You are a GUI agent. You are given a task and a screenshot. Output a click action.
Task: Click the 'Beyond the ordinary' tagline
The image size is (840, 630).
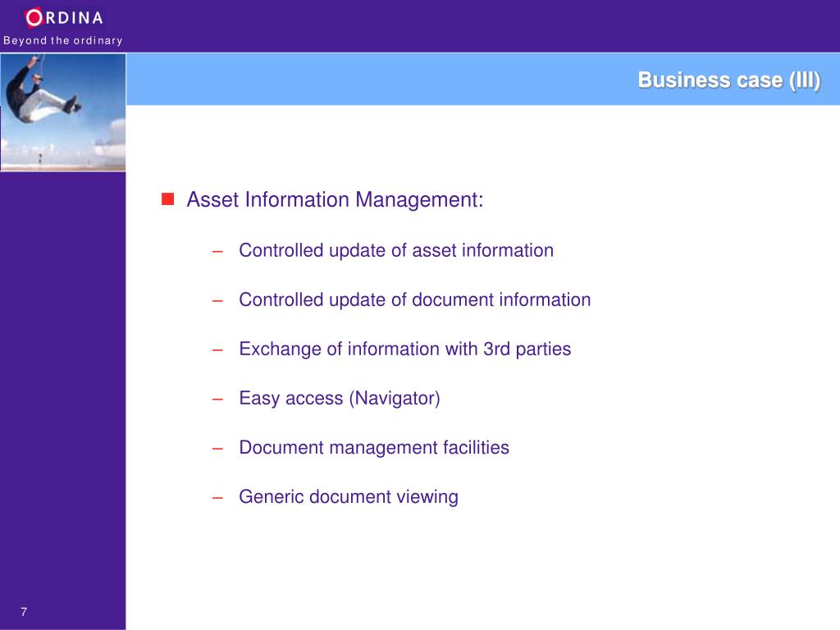[62, 40]
